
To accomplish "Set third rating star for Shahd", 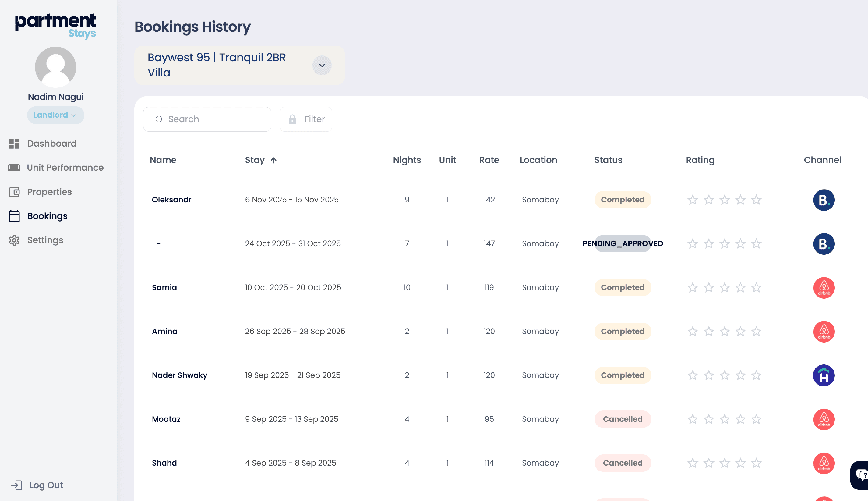I will pyautogui.click(x=725, y=463).
